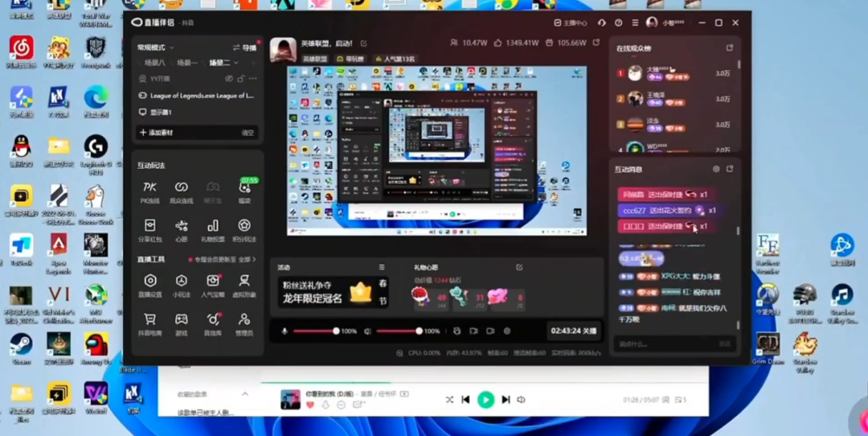This screenshot has height=436, width=868.
Task: Click the share icon beside 105.66W
Action: [596, 43]
